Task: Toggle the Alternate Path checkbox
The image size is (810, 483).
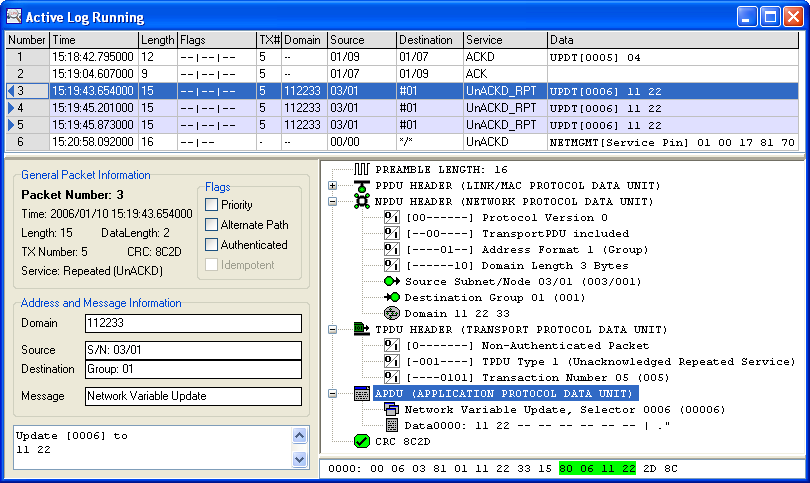Action: tap(212, 225)
